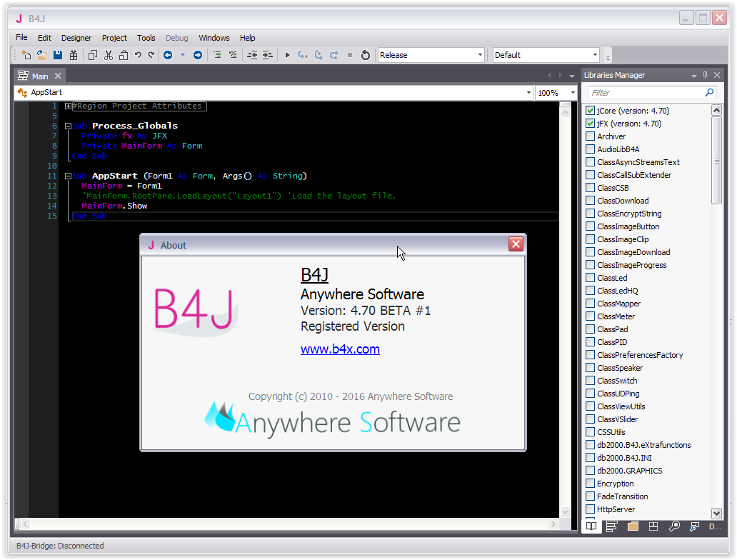Save the project with the floppy disk icon
The height and width of the screenshot is (560, 737).
[x=58, y=55]
